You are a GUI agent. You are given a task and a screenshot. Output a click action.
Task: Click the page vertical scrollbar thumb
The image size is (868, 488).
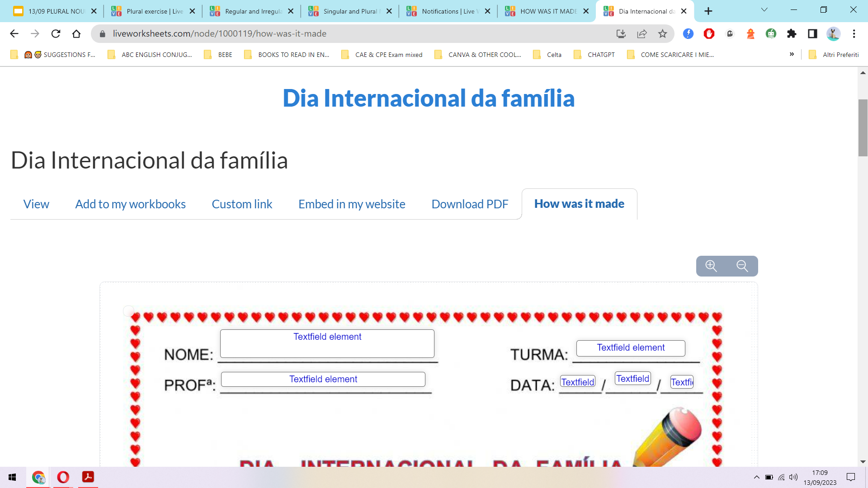point(863,127)
